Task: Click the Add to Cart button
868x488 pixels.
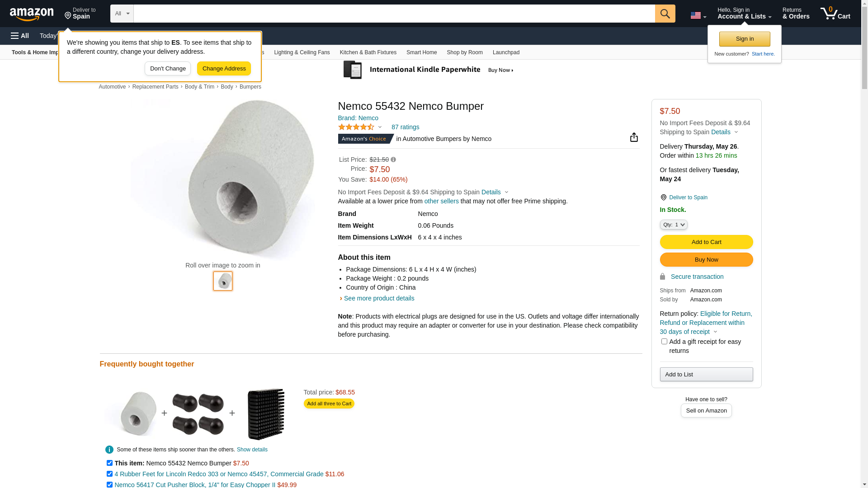Action: click(706, 242)
